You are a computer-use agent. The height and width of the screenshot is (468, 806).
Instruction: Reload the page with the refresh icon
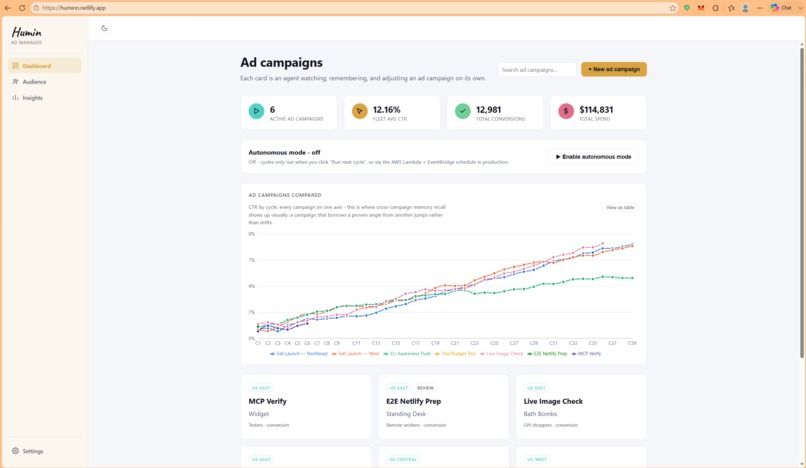(x=22, y=8)
